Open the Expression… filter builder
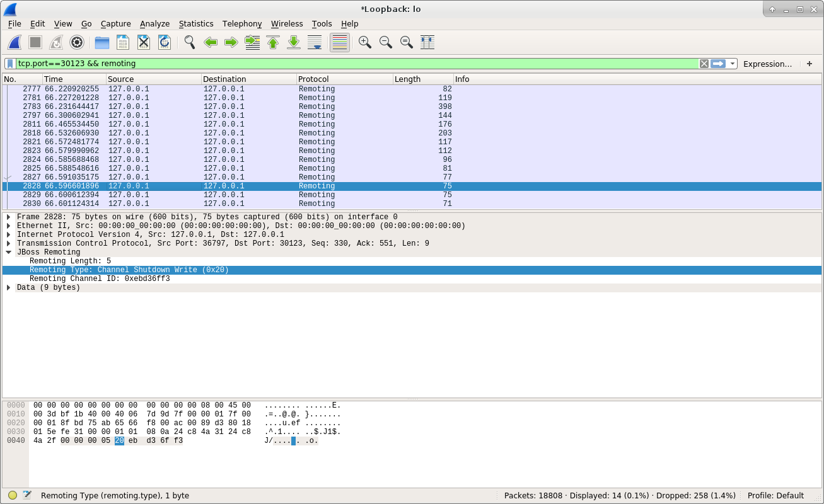The image size is (824, 504). click(767, 64)
